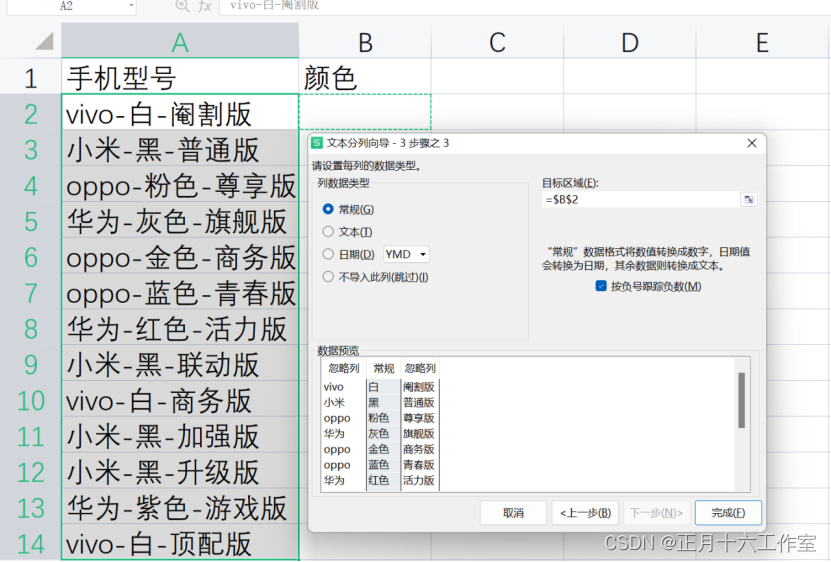The image size is (831, 562).
Task: Click cell 小米-黑-升级版
Action: pos(180,472)
